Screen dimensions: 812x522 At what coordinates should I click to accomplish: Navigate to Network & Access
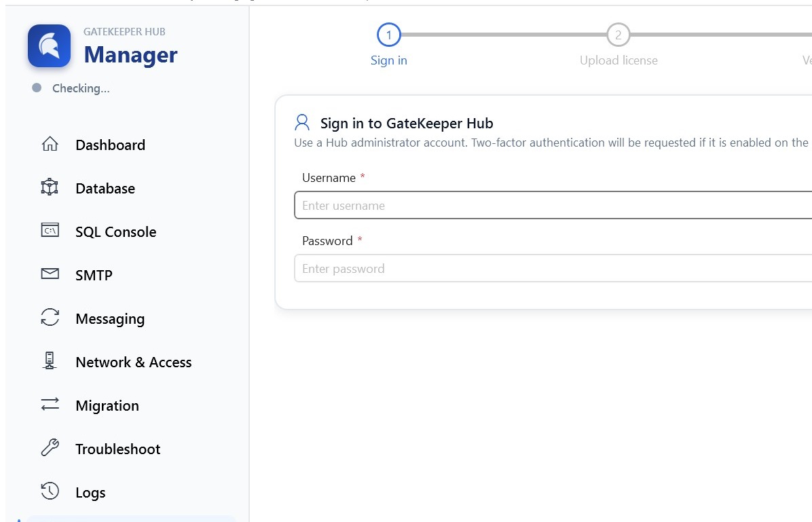point(134,362)
